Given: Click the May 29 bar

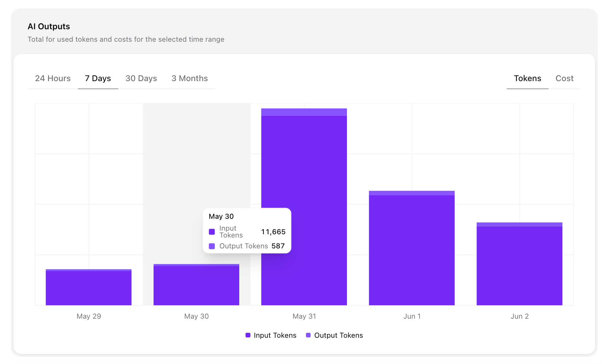Looking at the screenshot, I should (x=88, y=288).
